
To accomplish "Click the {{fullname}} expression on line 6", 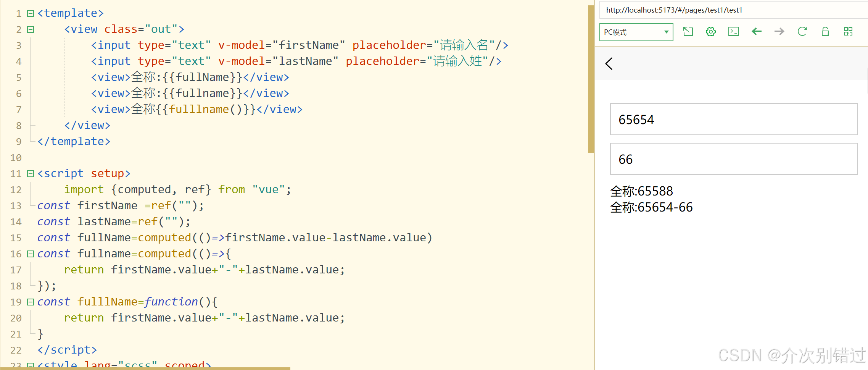I will pyautogui.click(x=203, y=93).
